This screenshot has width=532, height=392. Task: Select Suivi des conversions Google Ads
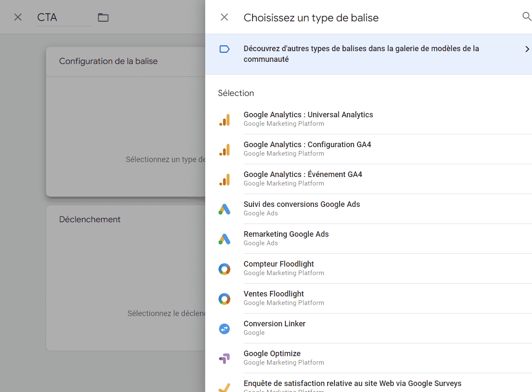(x=302, y=204)
